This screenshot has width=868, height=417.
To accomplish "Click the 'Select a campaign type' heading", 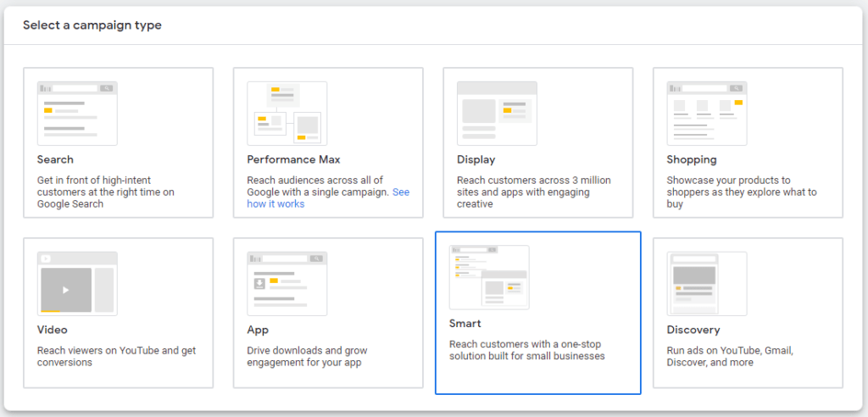I will [92, 25].
